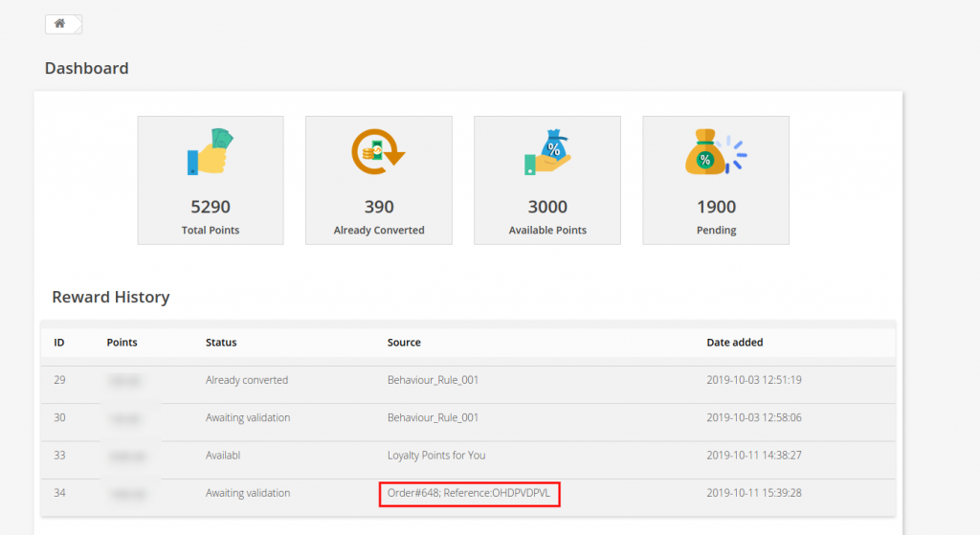980x535 pixels.
Task: Select the Available Points percent bag icon
Action: point(547,152)
